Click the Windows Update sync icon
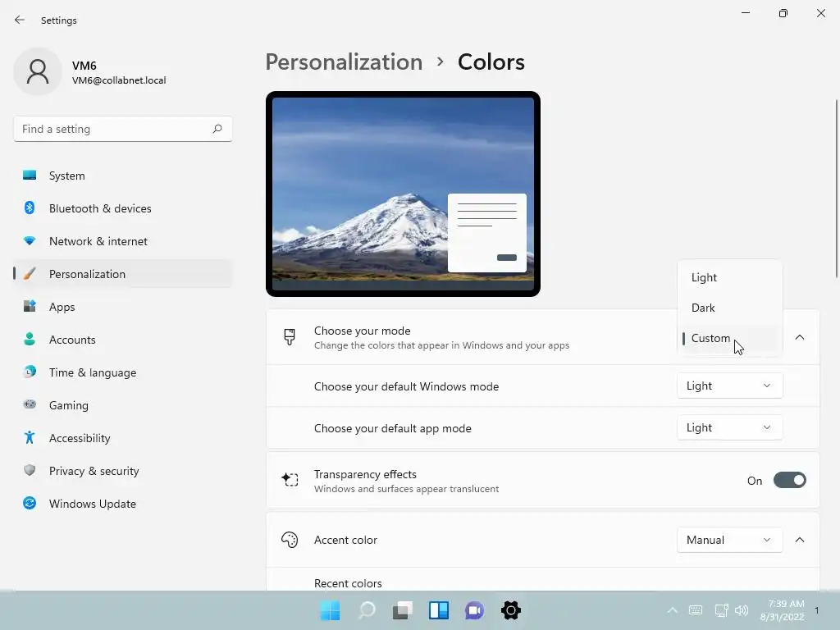Screen dimensions: 840x630 pyautogui.click(x=30, y=503)
